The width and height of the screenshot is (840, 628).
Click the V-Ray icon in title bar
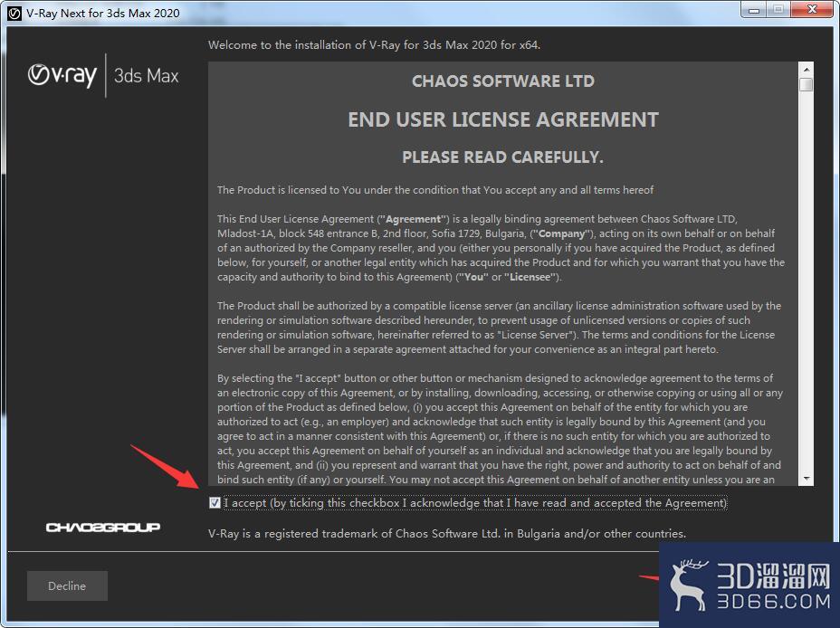(14, 14)
